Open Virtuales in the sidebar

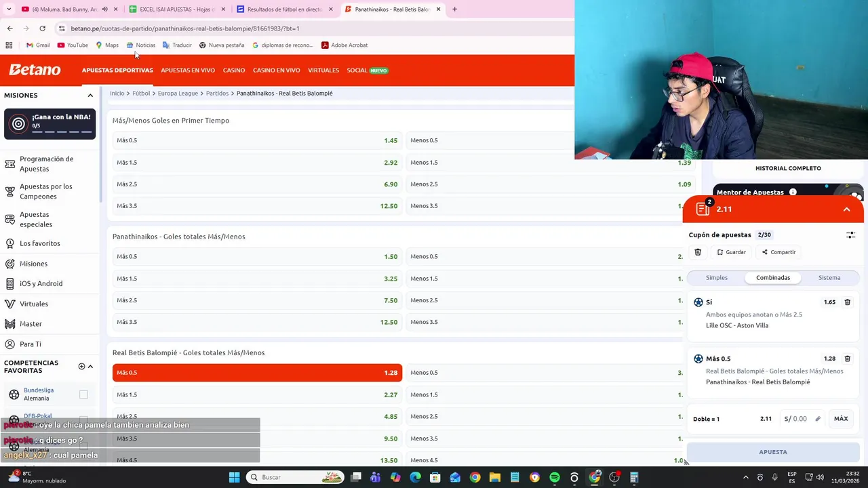(49, 304)
